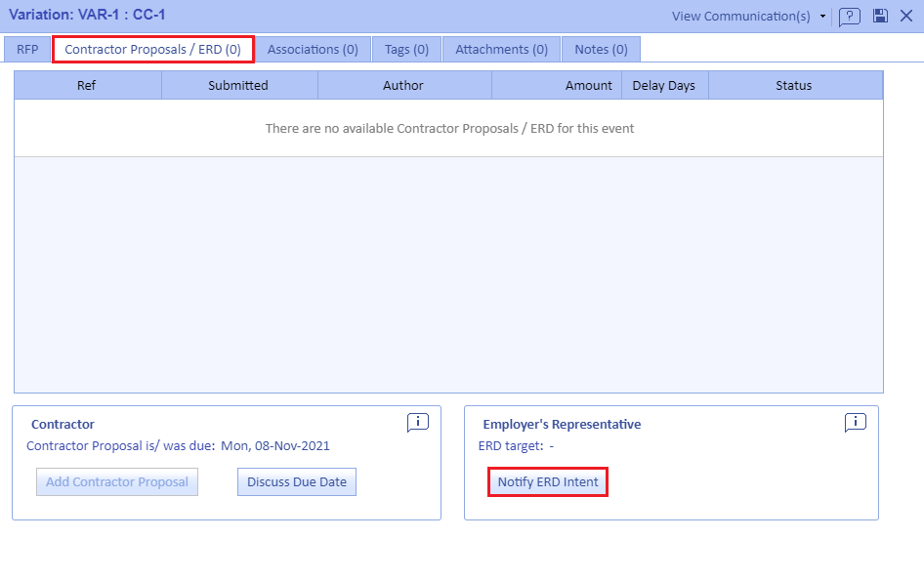Open the Associations (0) tab
Viewport: 924px width, 581px height.
(x=313, y=49)
